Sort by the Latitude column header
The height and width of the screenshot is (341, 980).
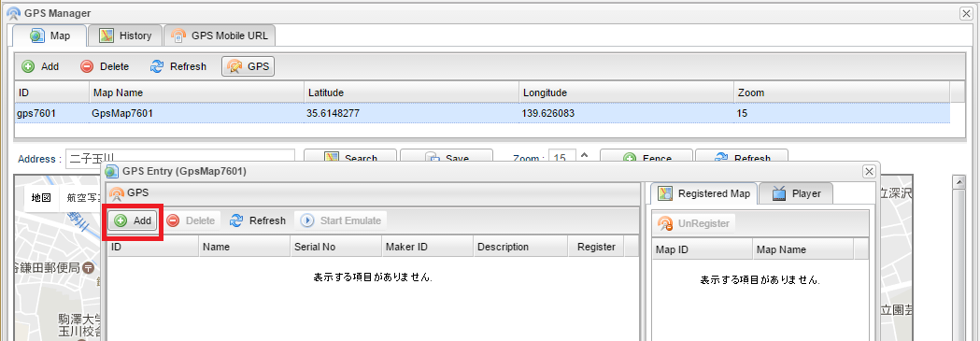coord(411,92)
